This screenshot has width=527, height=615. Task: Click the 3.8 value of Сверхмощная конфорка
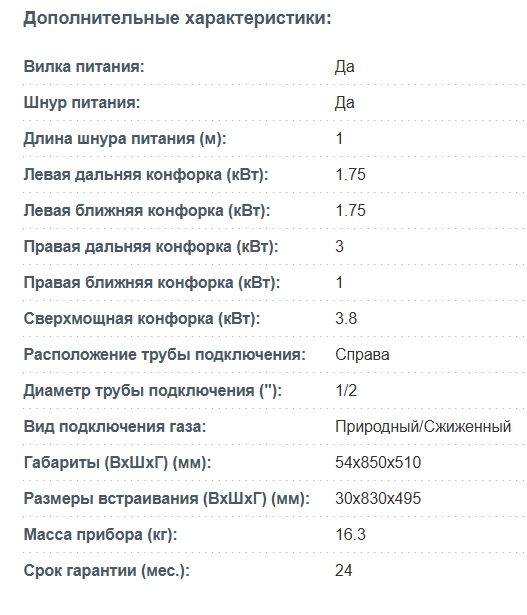[x=346, y=318]
